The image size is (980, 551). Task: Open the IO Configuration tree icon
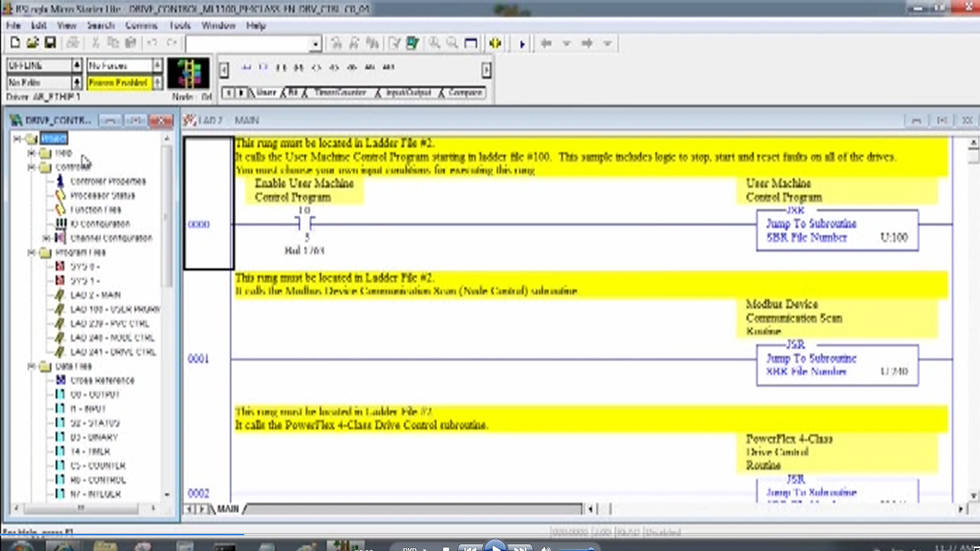point(60,223)
